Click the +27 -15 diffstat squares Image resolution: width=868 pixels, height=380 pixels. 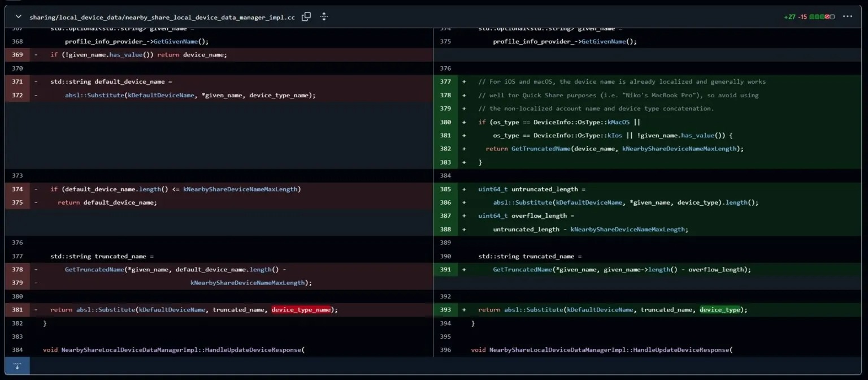(x=822, y=17)
